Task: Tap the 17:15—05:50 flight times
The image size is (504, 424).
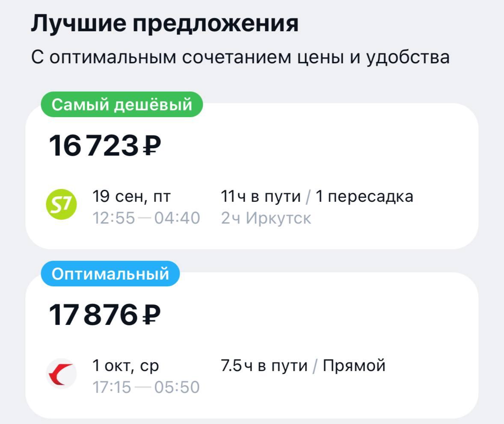Action: (x=146, y=387)
